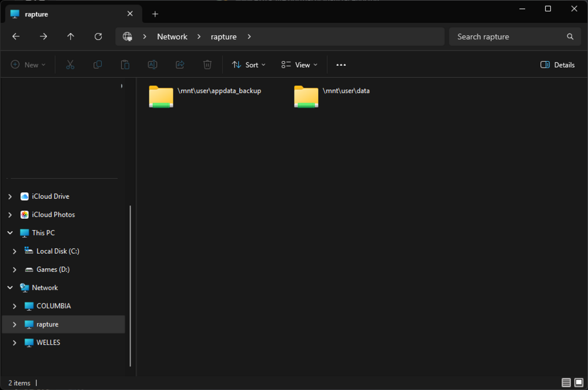Open the chevron dropdown after rapture breadcrumb
The height and width of the screenshot is (390, 588).
(x=249, y=36)
